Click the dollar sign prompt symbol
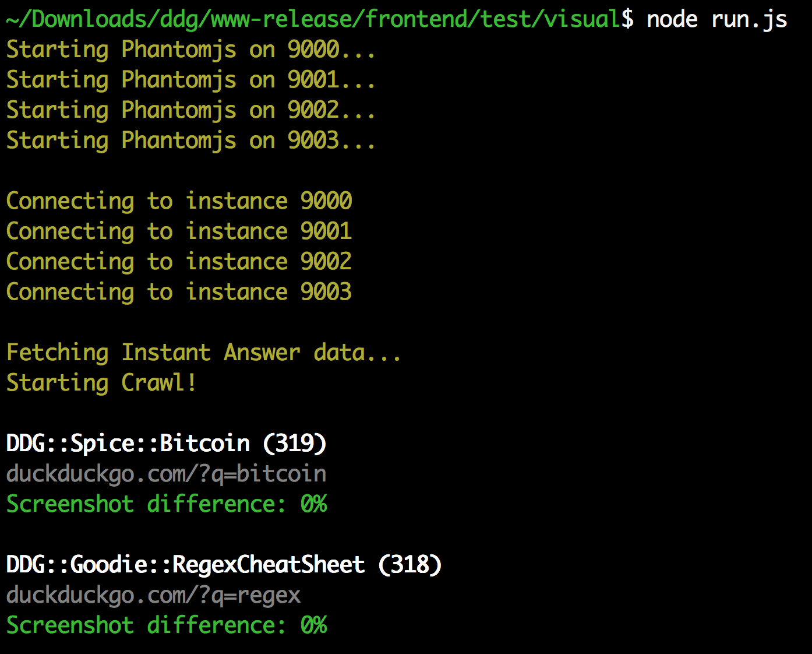 pyautogui.click(x=627, y=19)
